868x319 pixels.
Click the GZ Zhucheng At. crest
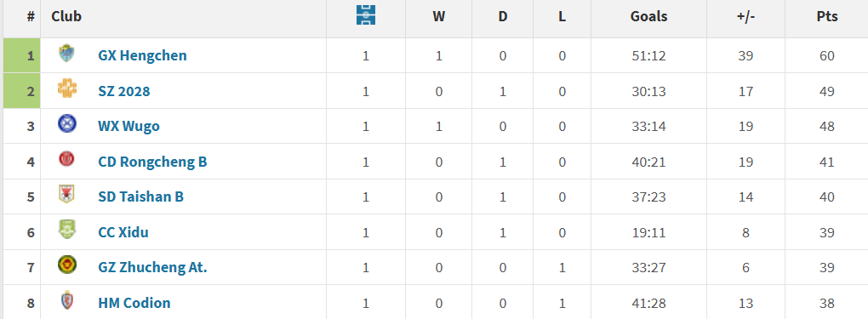pyautogui.click(x=67, y=265)
